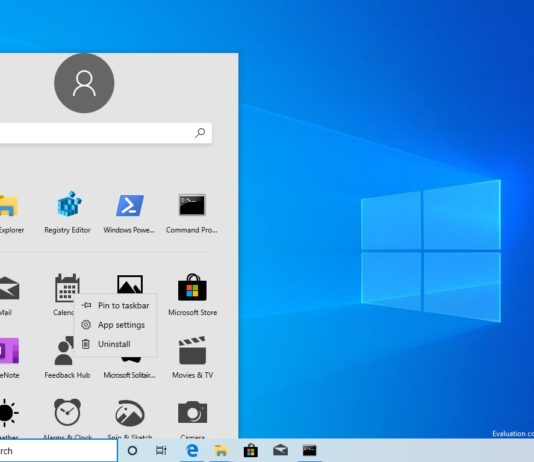534x462 pixels.
Task: Open Movies & TV app
Action: (x=192, y=357)
